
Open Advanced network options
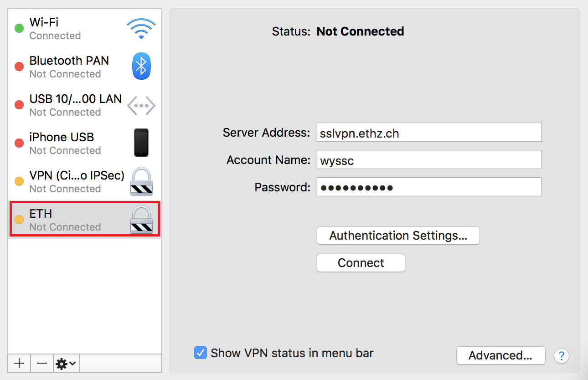(x=500, y=355)
